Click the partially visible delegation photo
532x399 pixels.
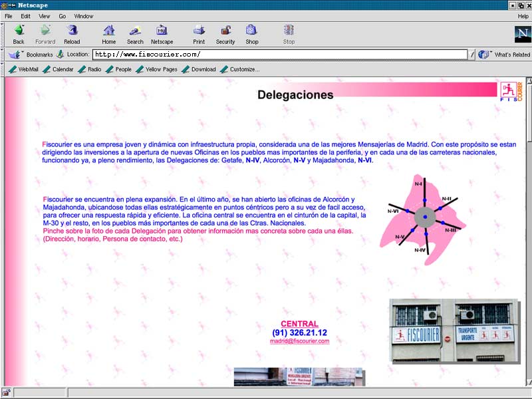(299, 376)
